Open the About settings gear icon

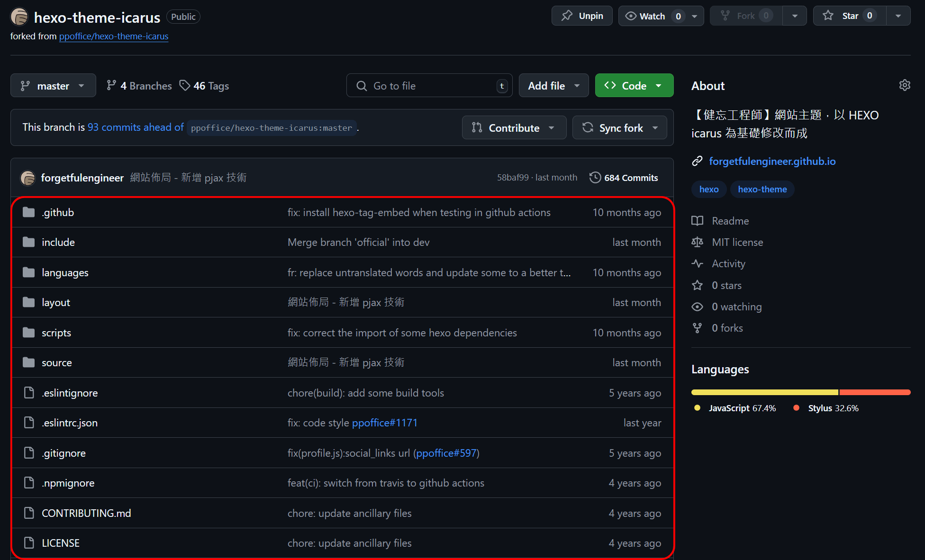(905, 85)
